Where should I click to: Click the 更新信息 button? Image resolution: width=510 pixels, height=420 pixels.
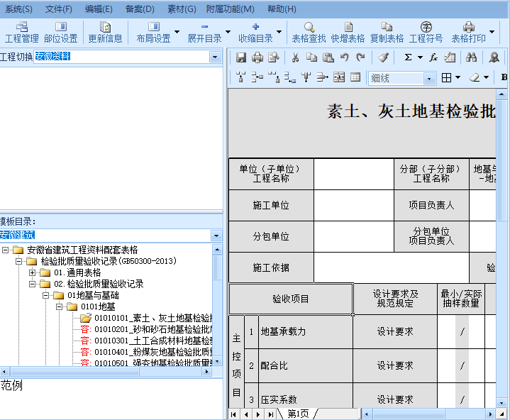click(105, 33)
